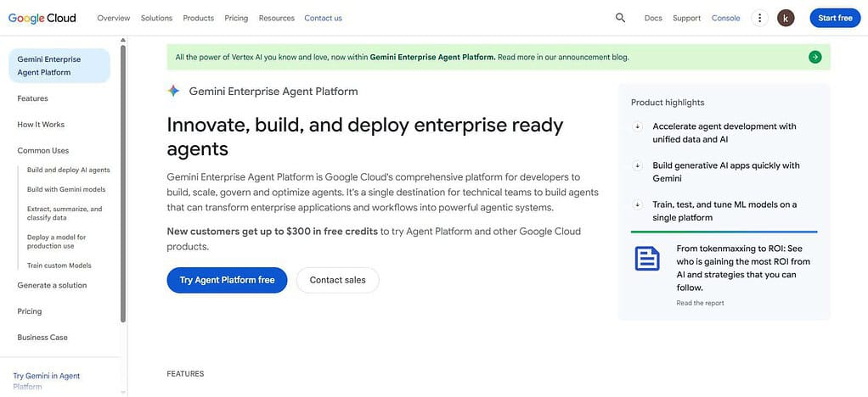The height and width of the screenshot is (397, 868).
Task: Click the Start free button
Action: pyautogui.click(x=835, y=18)
